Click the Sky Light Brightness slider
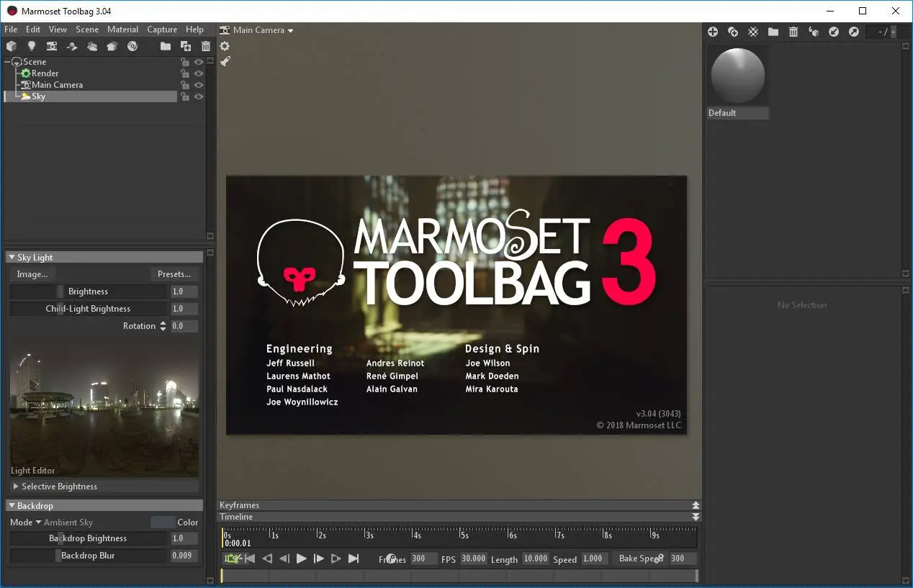Image resolution: width=913 pixels, height=588 pixels. click(88, 291)
